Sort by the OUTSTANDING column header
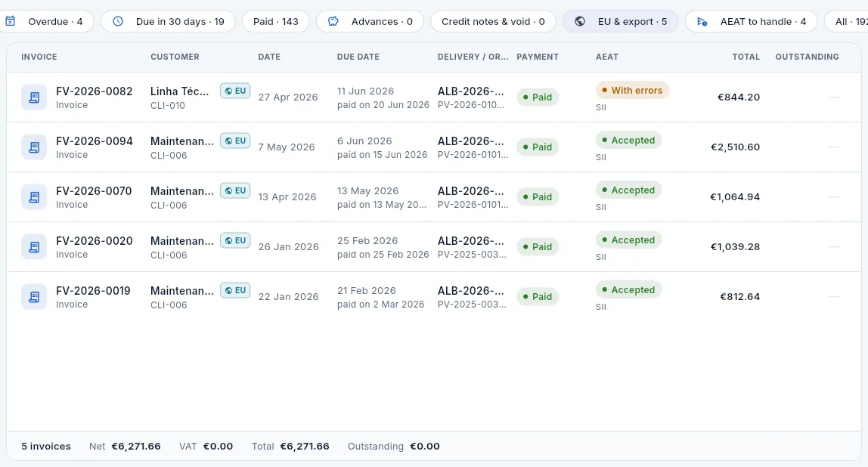This screenshot has height=467, width=868. (x=807, y=57)
